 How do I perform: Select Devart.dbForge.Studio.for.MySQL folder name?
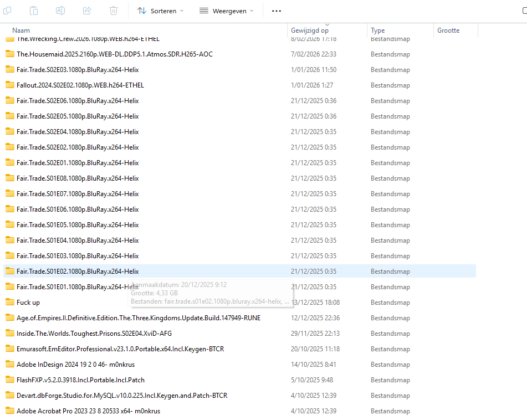click(x=122, y=395)
